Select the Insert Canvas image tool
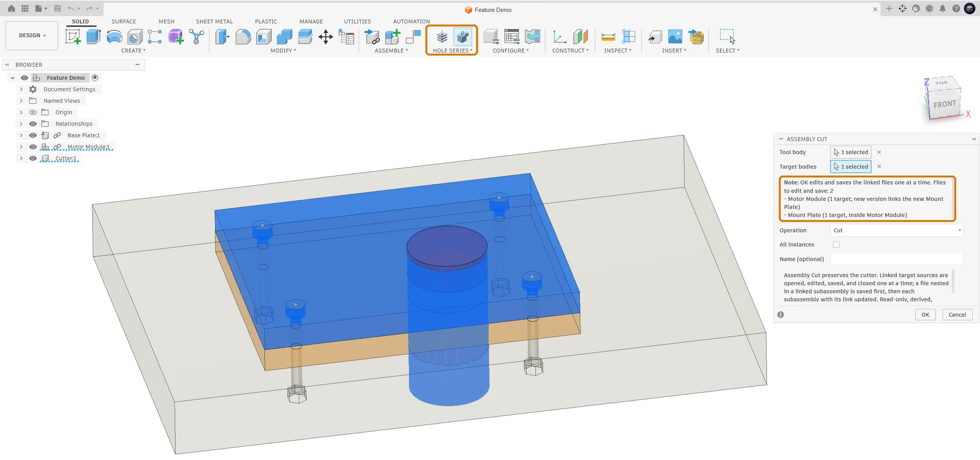Image resolution: width=980 pixels, height=460 pixels. click(x=675, y=37)
